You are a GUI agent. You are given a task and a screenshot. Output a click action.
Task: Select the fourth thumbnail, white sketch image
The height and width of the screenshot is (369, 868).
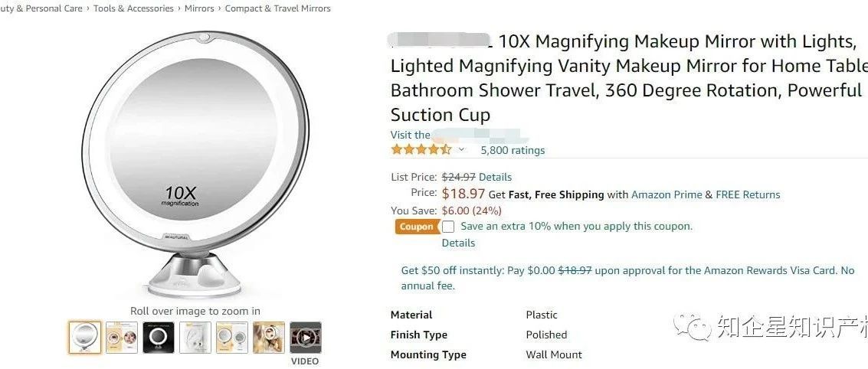[195, 338]
